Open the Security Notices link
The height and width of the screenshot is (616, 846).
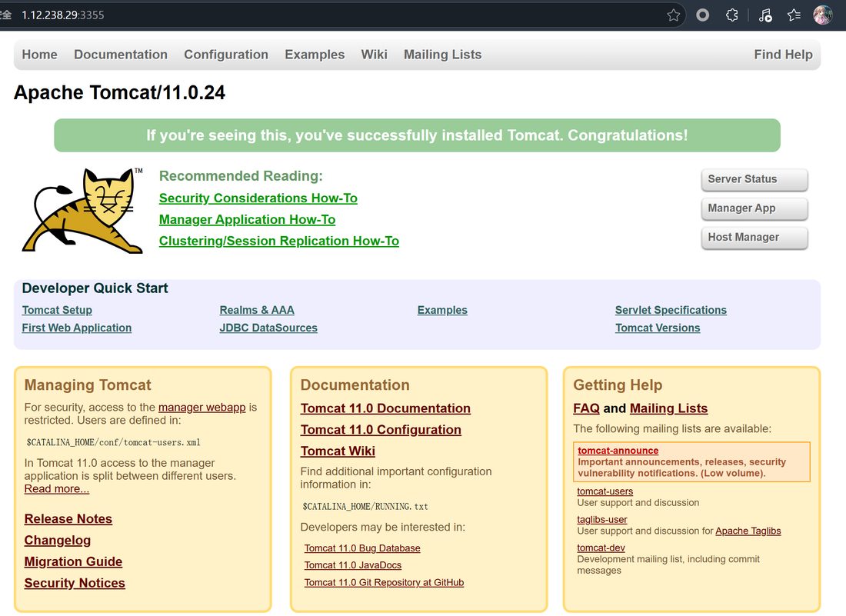pyautogui.click(x=75, y=583)
